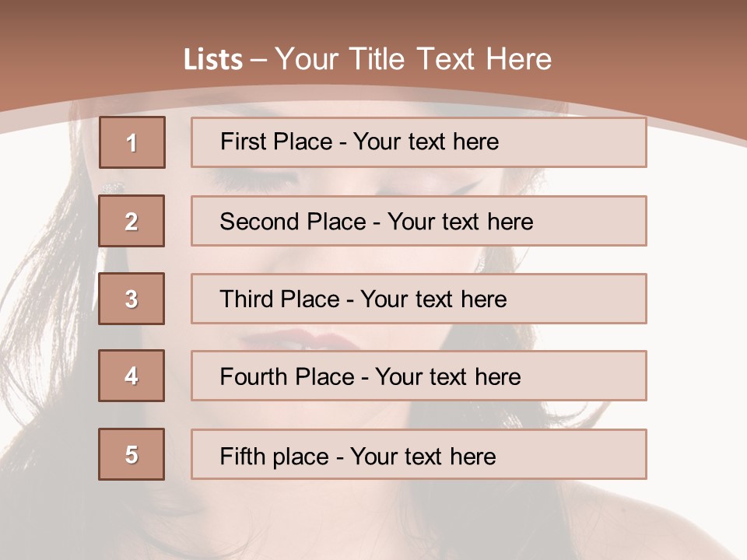The width and height of the screenshot is (747, 560).
Task: Select the number 2 box
Action: (132, 221)
